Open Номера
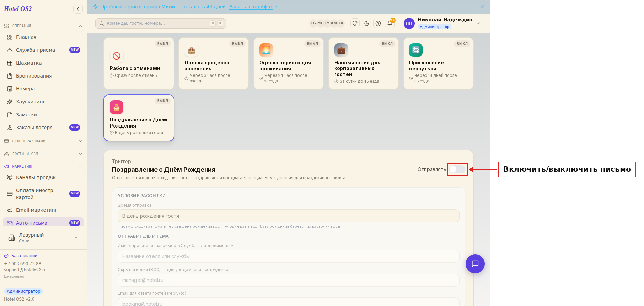This screenshot has height=306, width=644. [x=43, y=89]
